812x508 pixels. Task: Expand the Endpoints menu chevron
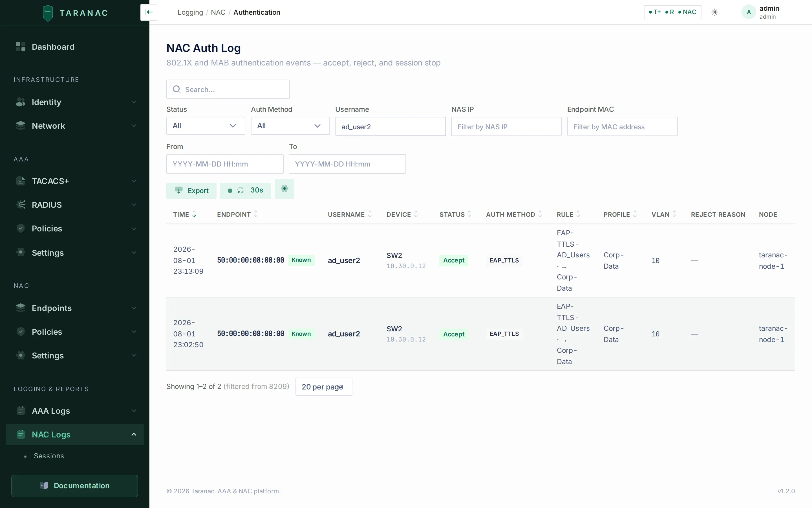point(134,308)
